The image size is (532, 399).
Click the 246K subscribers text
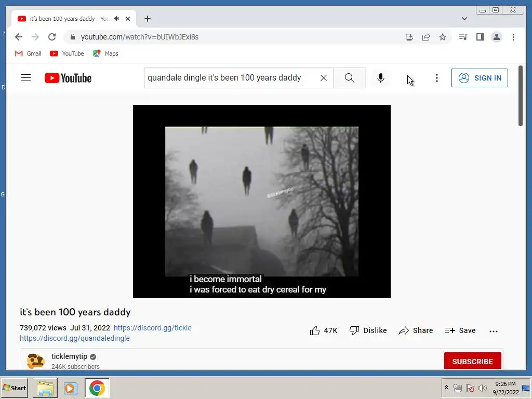click(75, 366)
